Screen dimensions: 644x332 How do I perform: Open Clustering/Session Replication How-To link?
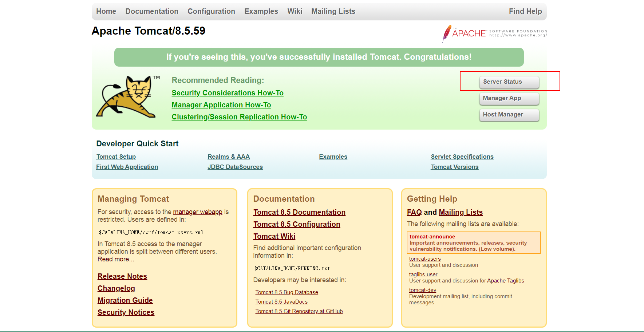click(x=239, y=117)
